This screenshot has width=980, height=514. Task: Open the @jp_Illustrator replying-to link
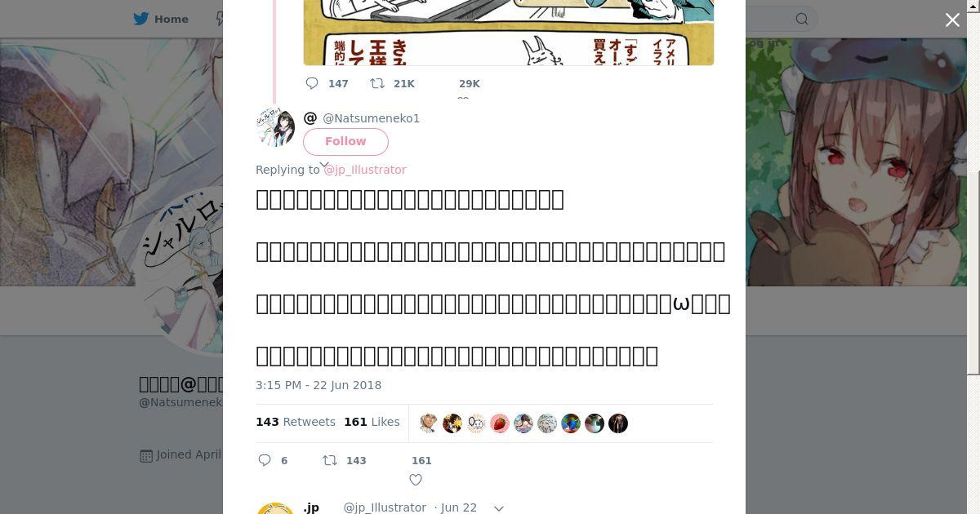[365, 170]
